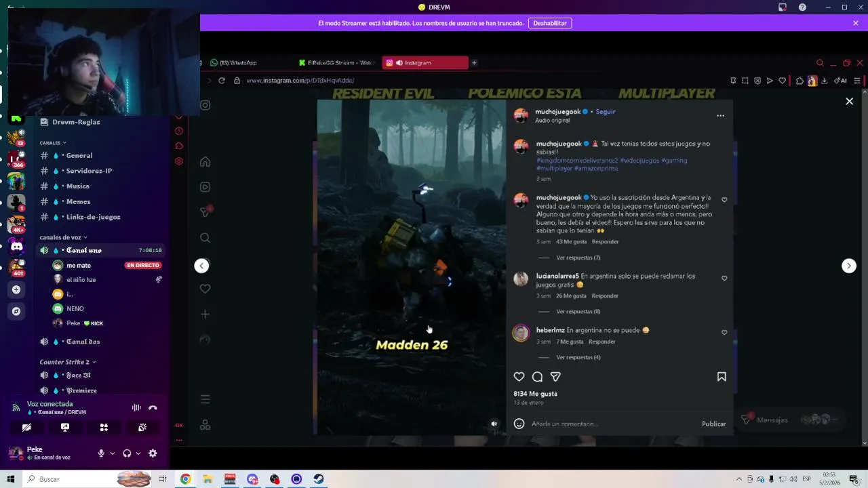Expand Ver respuestas (8)
Viewport: 868px width, 488px height.
(578, 312)
